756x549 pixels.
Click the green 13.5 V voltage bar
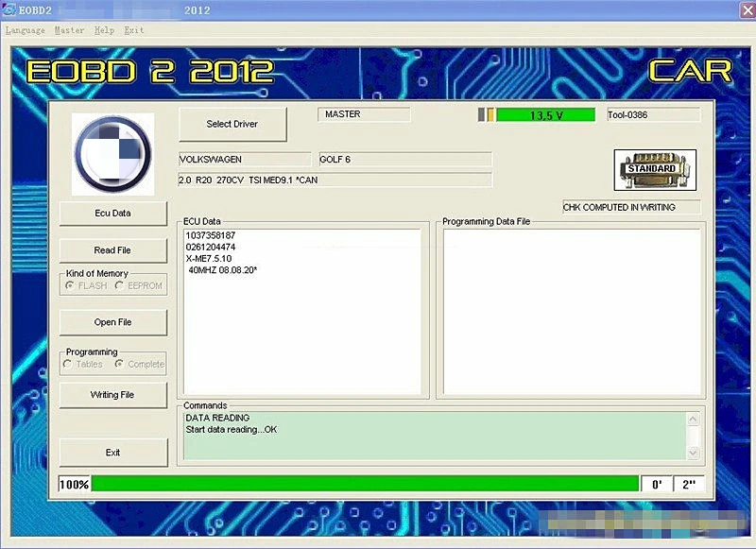pos(546,115)
